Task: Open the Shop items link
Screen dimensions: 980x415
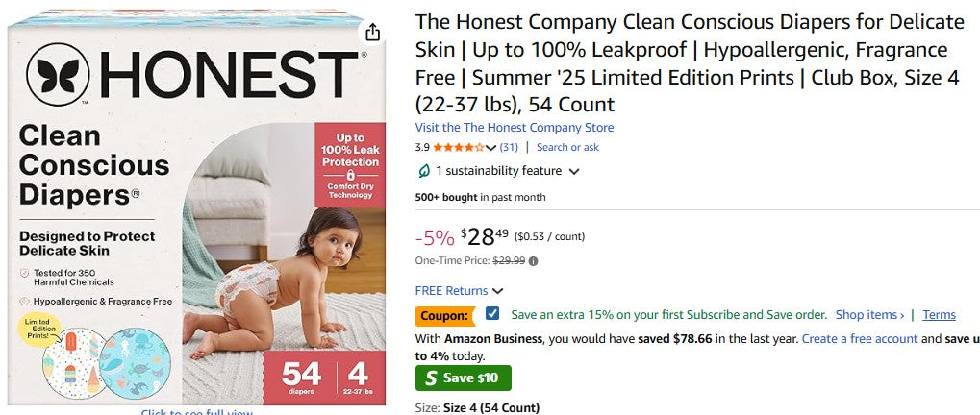Action: 869,315
